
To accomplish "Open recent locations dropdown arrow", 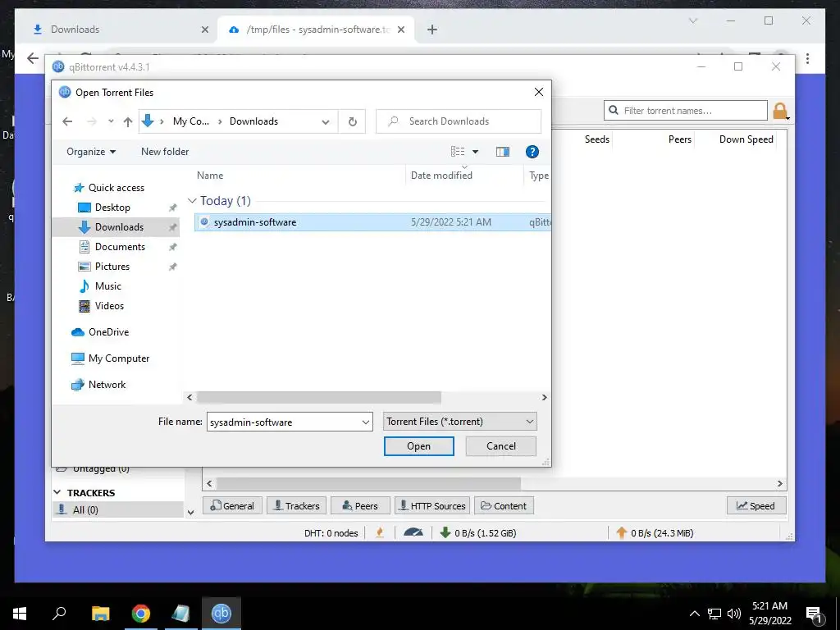I will tap(111, 121).
